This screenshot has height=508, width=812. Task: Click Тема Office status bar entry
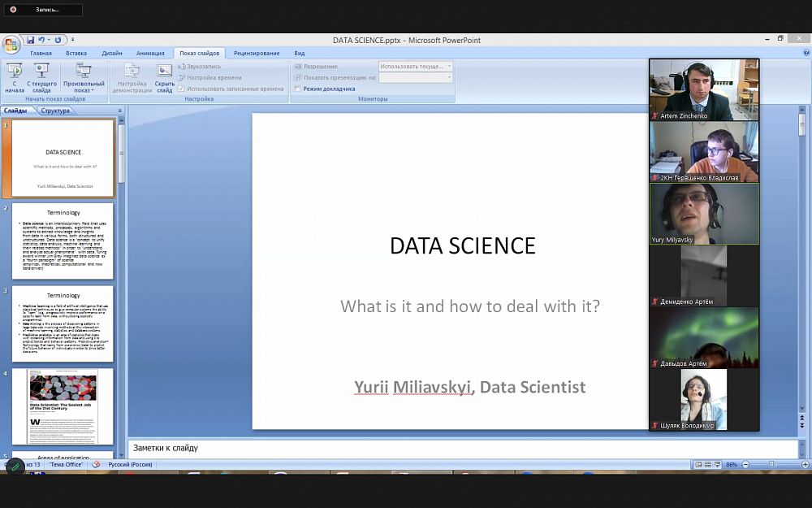coord(67,464)
